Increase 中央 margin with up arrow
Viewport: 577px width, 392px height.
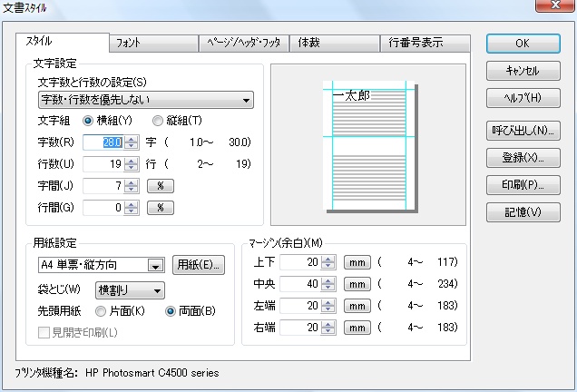(328, 280)
